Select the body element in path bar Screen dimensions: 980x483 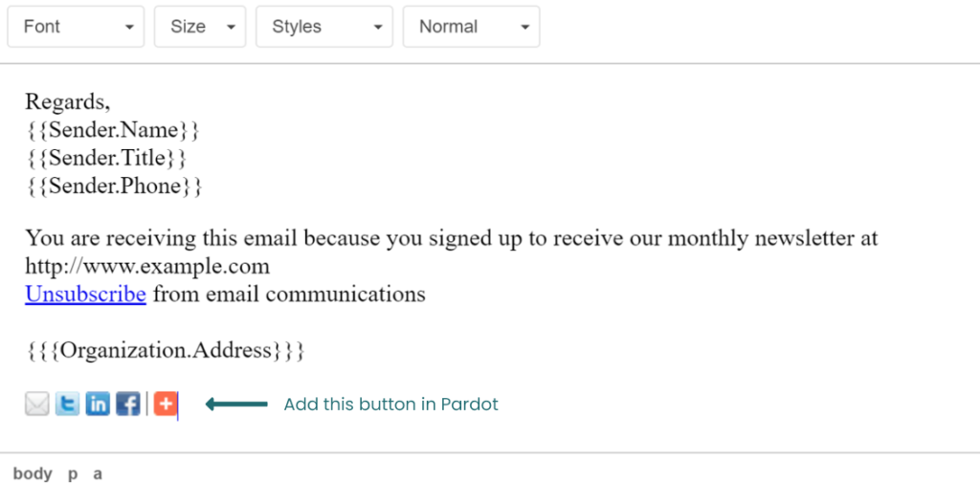(x=33, y=473)
